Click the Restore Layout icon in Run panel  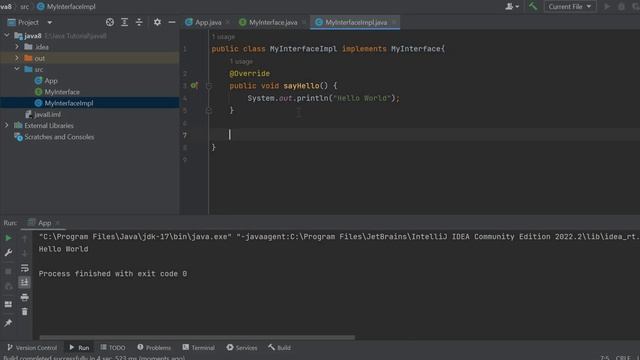(x=8, y=304)
